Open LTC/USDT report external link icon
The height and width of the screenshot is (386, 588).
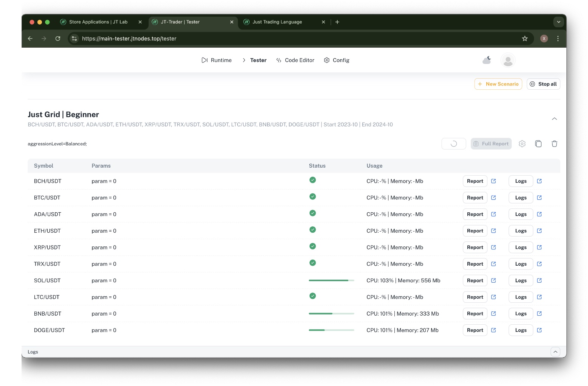click(493, 297)
